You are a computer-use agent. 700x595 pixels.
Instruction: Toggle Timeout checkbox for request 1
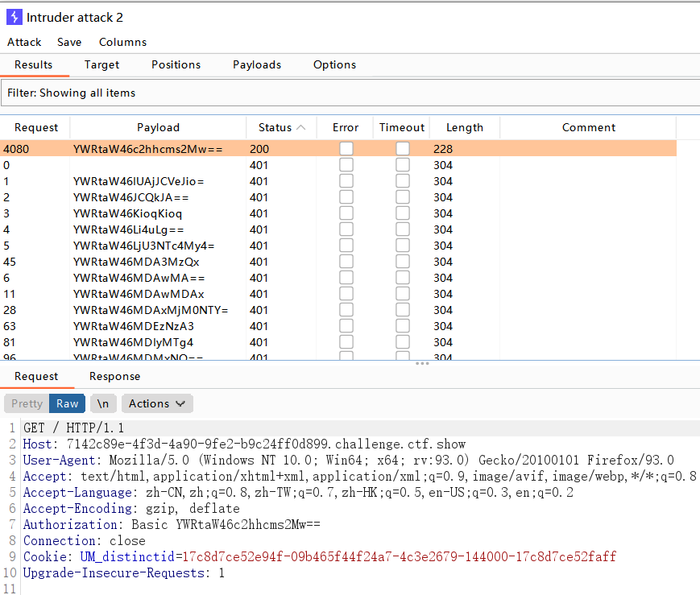[x=403, y=181]
